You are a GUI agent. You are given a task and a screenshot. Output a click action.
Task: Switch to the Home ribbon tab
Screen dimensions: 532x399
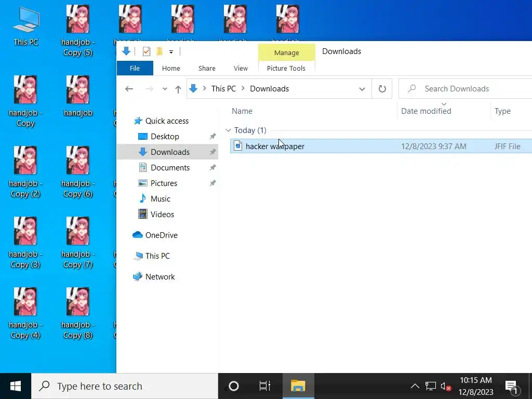pyautogui.click(x=171, y=68)
